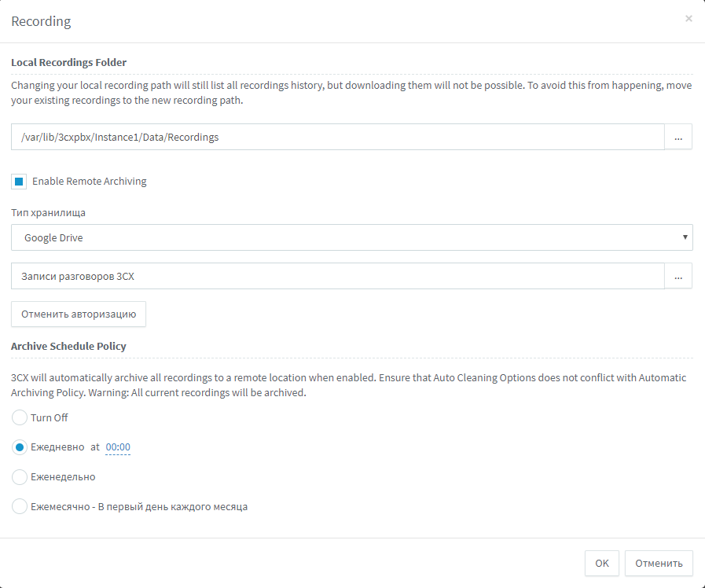Choose the Еженедельно weekly schedule option

(x=20, y=477)
